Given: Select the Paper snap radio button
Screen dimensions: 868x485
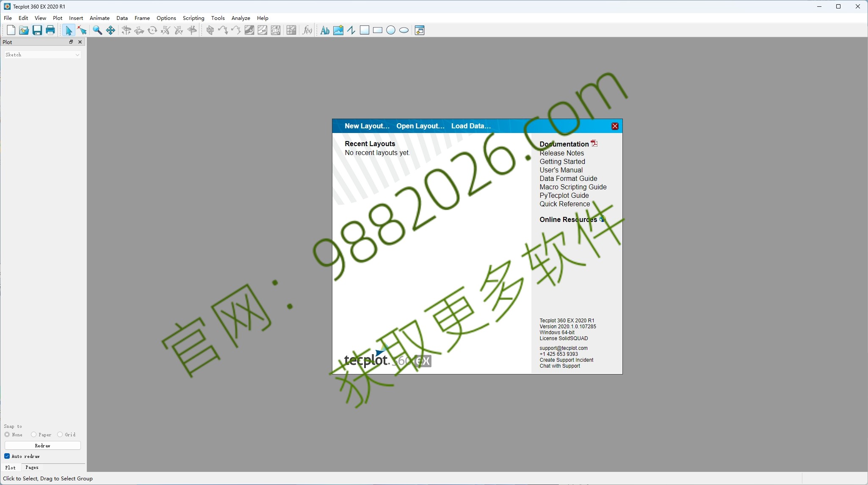Looking at the screenshot, I should tap(33, 435).
